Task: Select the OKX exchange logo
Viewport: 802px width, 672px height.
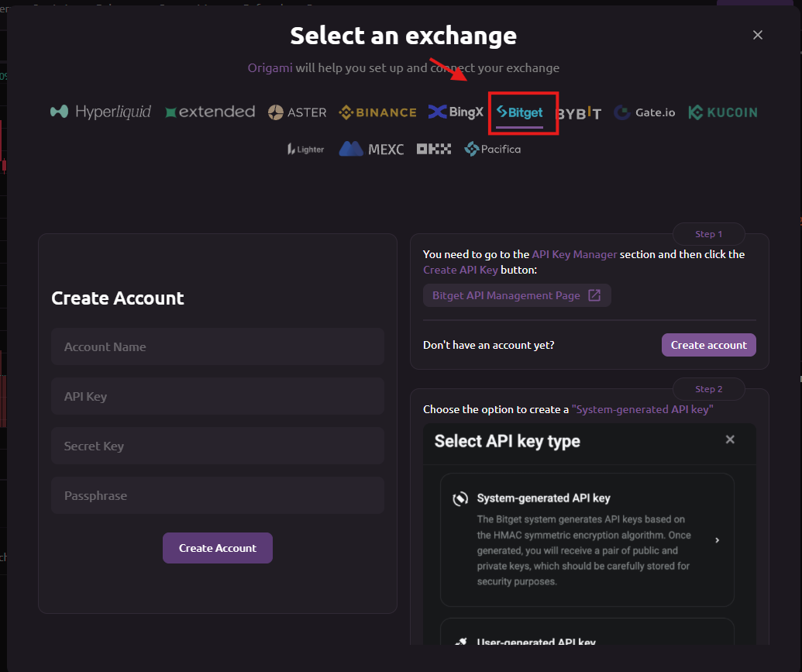Action: [x=434, y=149]
